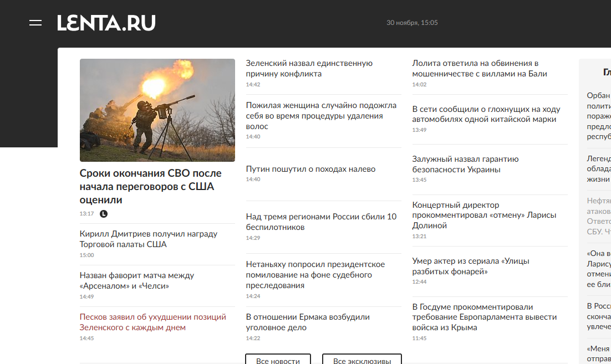Open 'Путин пошутил о походах налево'
The width and height of the screenshot is (611, 364).
pos(310,169)
